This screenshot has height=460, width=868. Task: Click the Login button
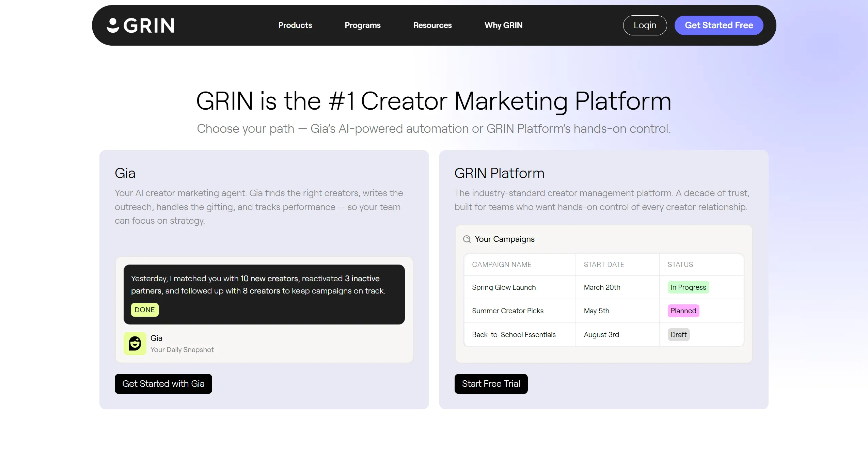point(644,25)
